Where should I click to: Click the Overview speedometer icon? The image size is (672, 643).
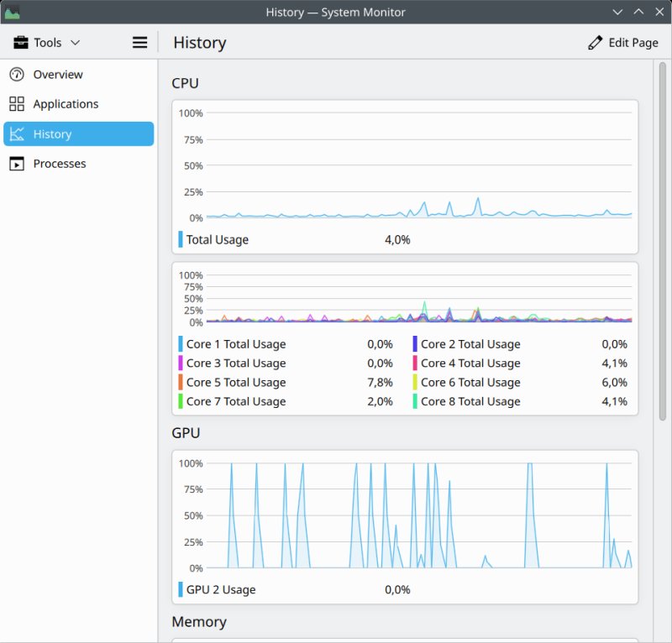[x=18, y=74]
